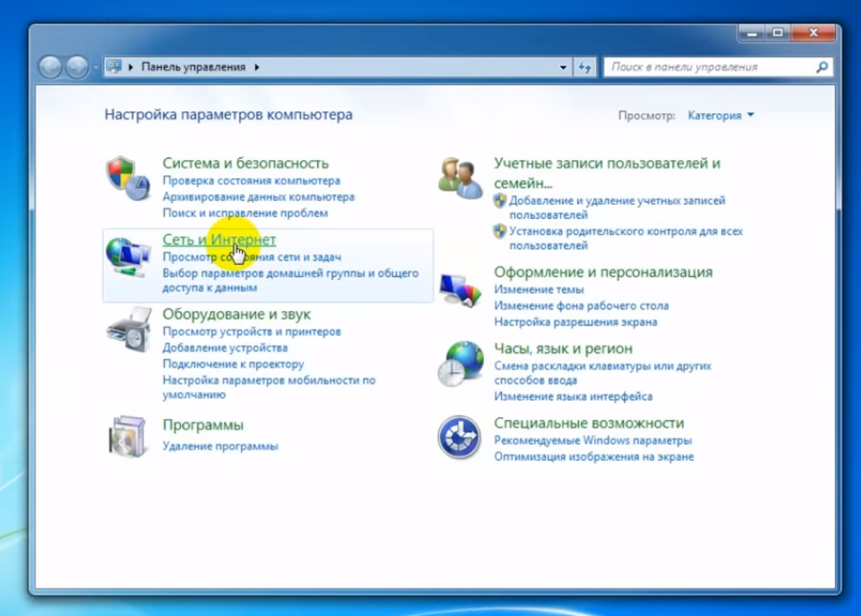Screen dimensions: 861x616
Task: Open the Programs category icon
Action: coord(128,436)
